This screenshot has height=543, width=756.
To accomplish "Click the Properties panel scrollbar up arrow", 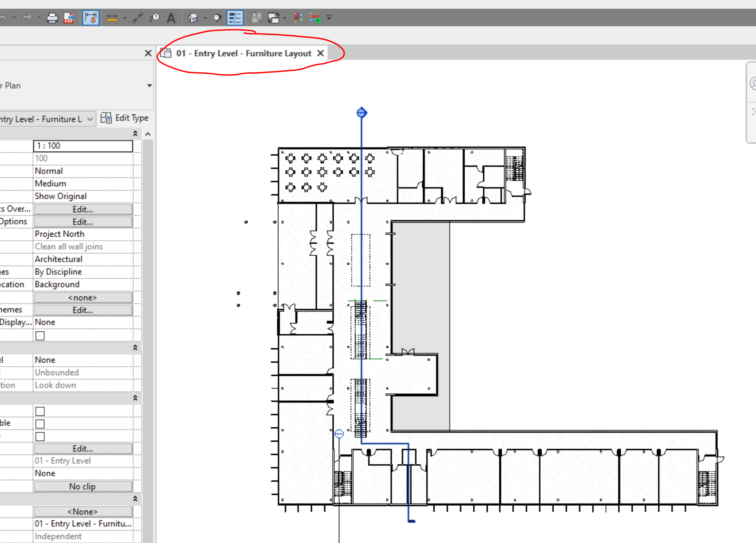I will click(x=148, y=134).
